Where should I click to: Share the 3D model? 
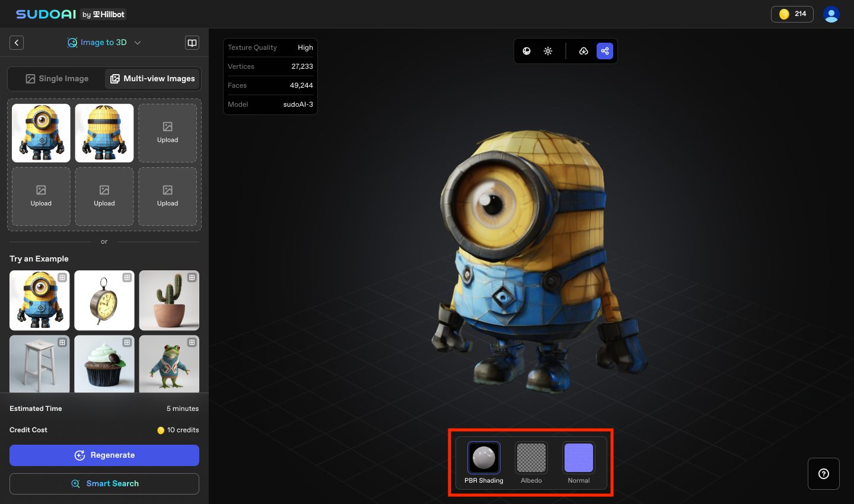pos(605,51)
